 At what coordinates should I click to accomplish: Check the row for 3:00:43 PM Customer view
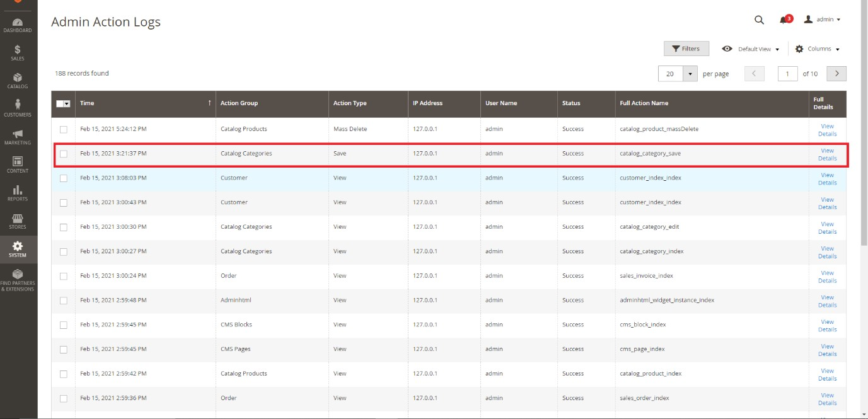pos(63,203)
